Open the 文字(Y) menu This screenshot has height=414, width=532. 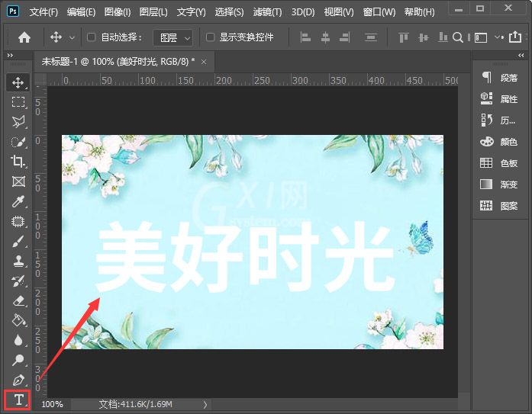coord(191,12)
